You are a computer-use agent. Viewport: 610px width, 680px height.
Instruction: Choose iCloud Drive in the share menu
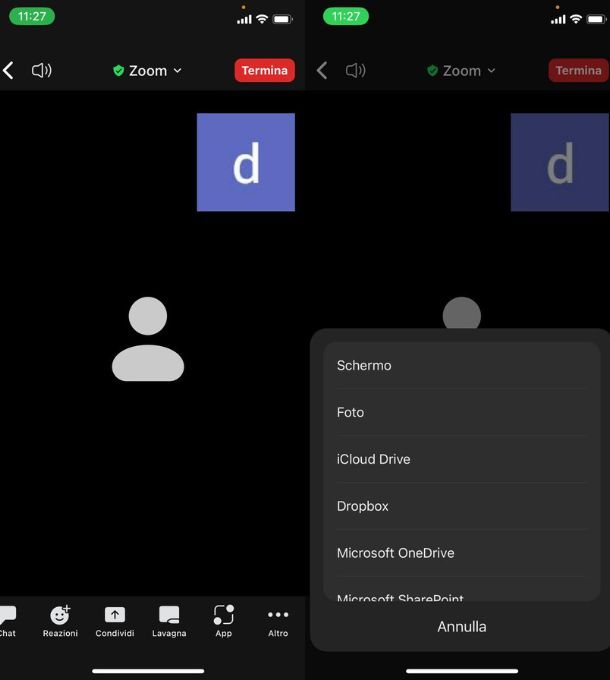[462, 459]
